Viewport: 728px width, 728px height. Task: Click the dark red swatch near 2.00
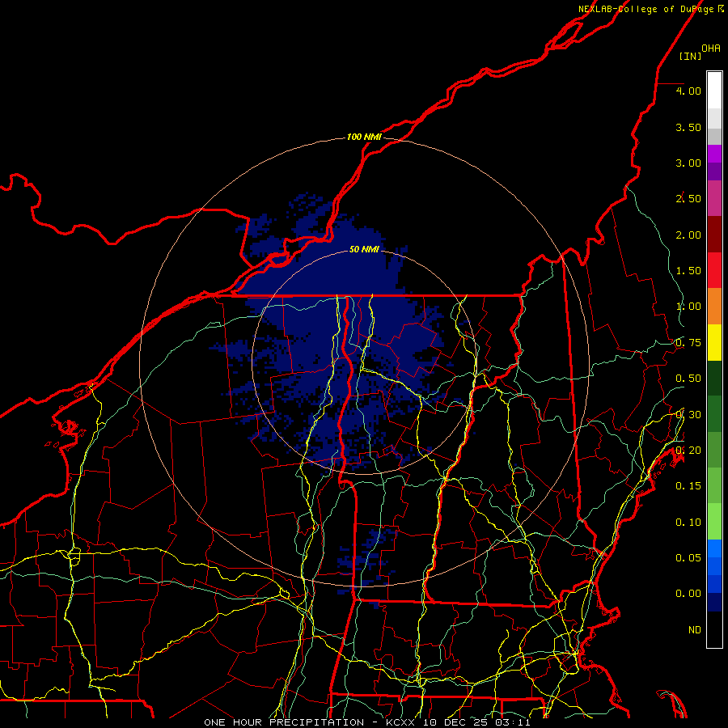[714, 235]
